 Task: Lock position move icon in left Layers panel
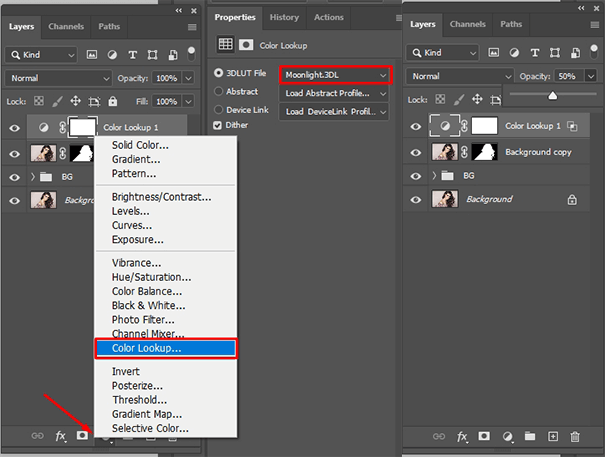coord(76,101)
